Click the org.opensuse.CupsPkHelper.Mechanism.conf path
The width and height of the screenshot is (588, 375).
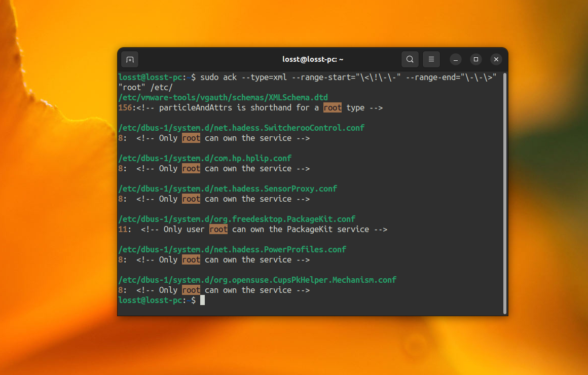pos(257,280)
